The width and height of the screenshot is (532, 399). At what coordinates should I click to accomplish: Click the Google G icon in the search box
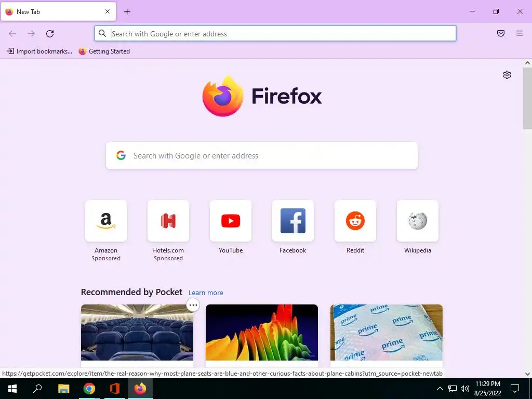[121, 155]
